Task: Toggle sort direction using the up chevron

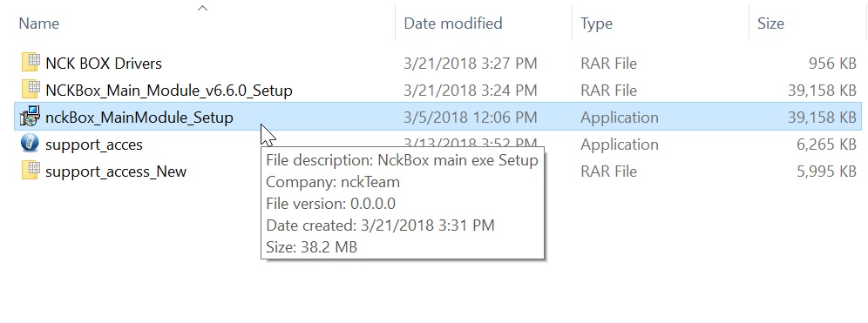Action: click(202, 8)
